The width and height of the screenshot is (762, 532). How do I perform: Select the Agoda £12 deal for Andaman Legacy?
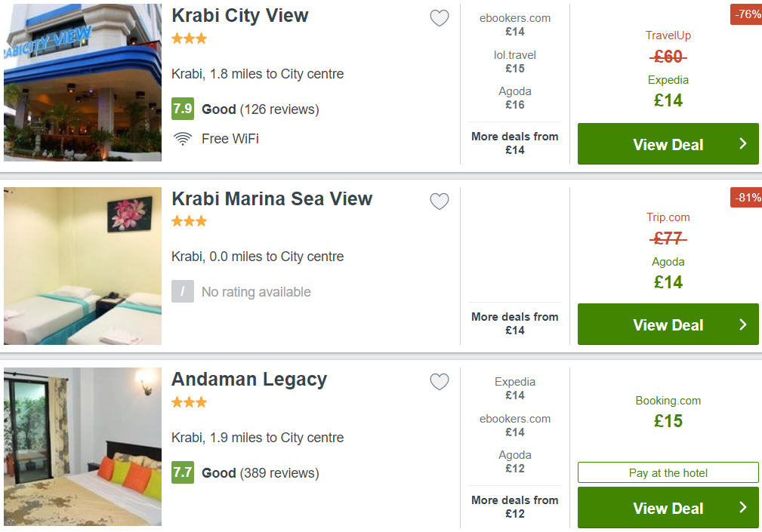pyautogui.click(x=514, y=462)
